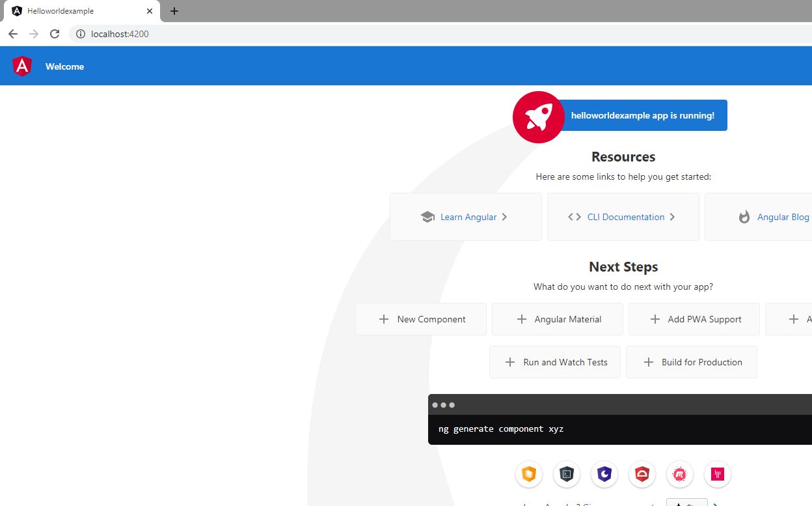This screenshot has height=506, width=812.
Task: Click the red rocket icon
Action: pyautogui.click(x=538, y=117)
